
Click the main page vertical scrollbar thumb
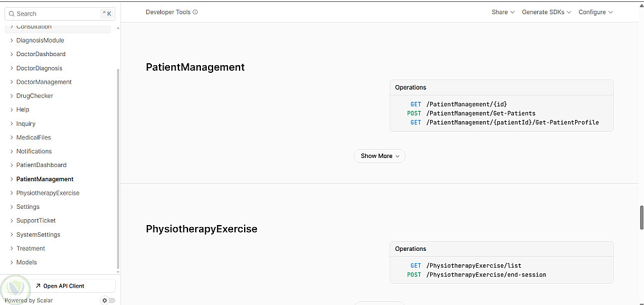[641, 217]
